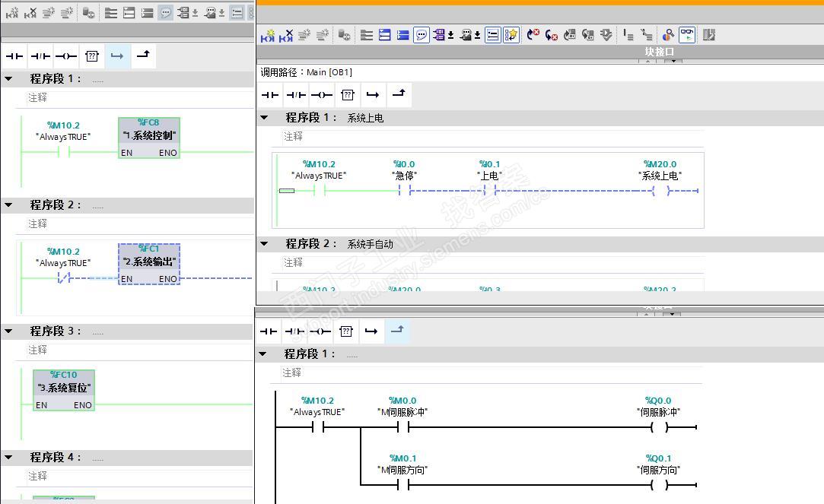Click Insert network icon in upper-right editor toolbar

pyautogui.click(x=268, y=35)
